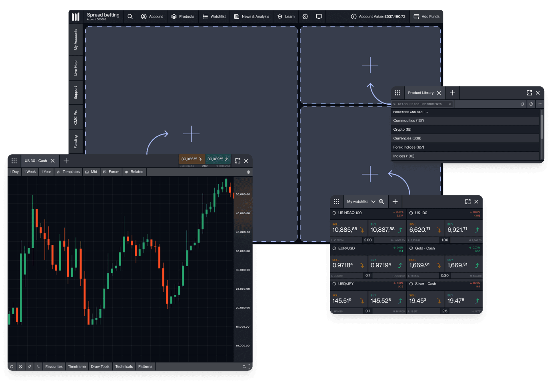
Task: Toggle the Mid price display on chart
Action: [91, 172]
